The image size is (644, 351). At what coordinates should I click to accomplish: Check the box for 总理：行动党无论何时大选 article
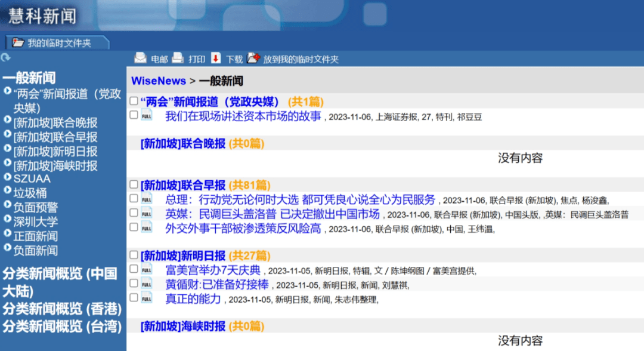coord(134,199)
